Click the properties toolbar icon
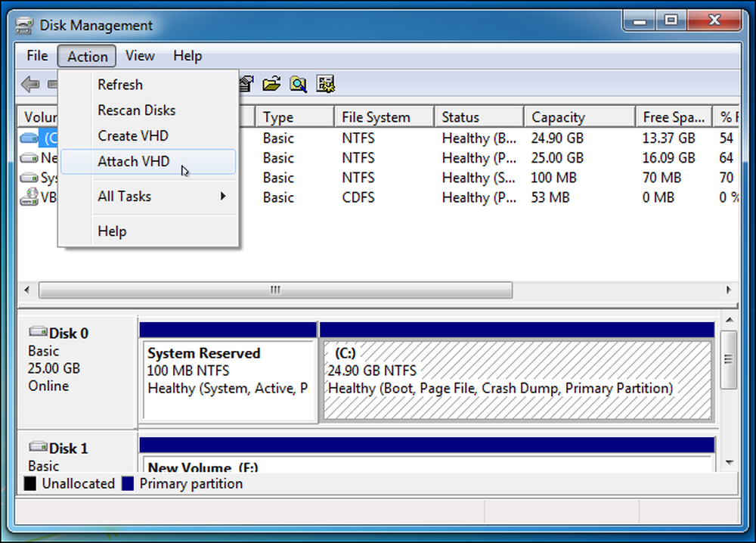 pyautogui.click(x=247, y=84)
